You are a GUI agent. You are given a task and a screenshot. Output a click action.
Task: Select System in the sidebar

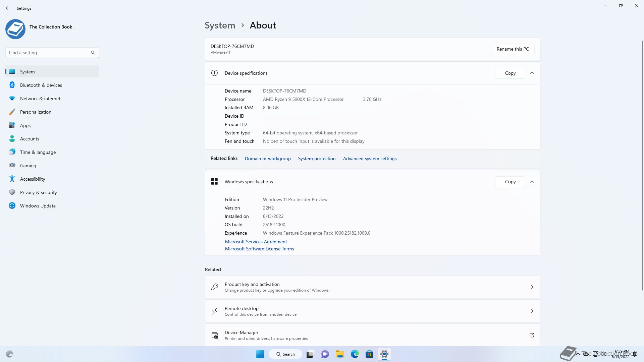52,72
